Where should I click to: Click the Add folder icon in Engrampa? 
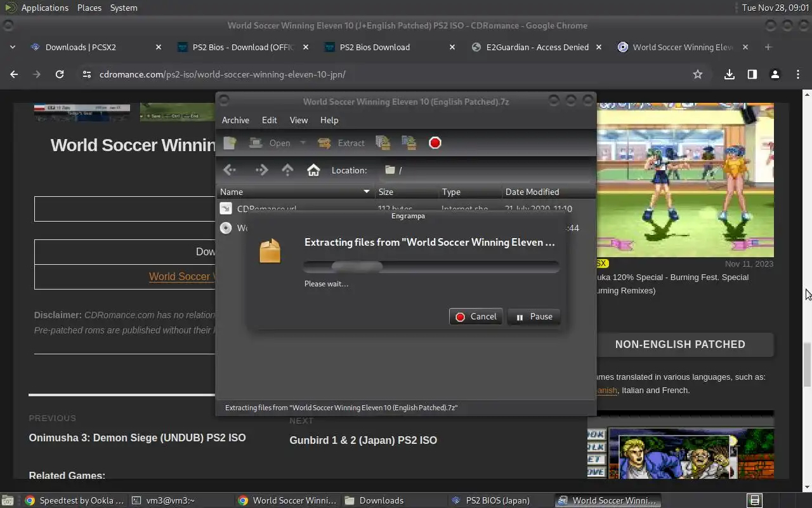[x=409, y=143]
